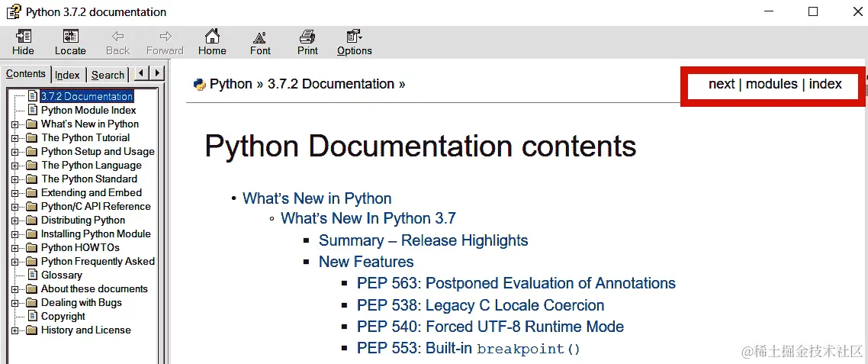
Task: Select Glossary in contents tree
Action: coord(62,275)
